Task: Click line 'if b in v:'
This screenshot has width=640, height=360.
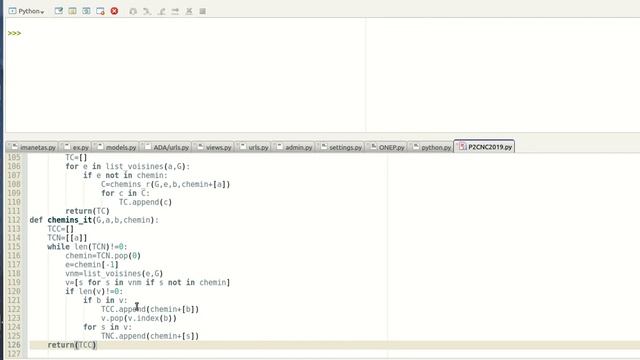Action: (105, 300)
